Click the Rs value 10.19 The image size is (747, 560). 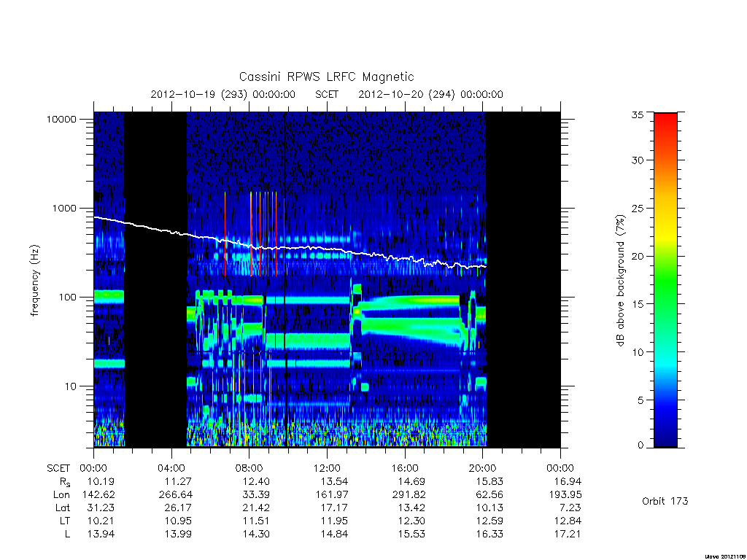101,481
